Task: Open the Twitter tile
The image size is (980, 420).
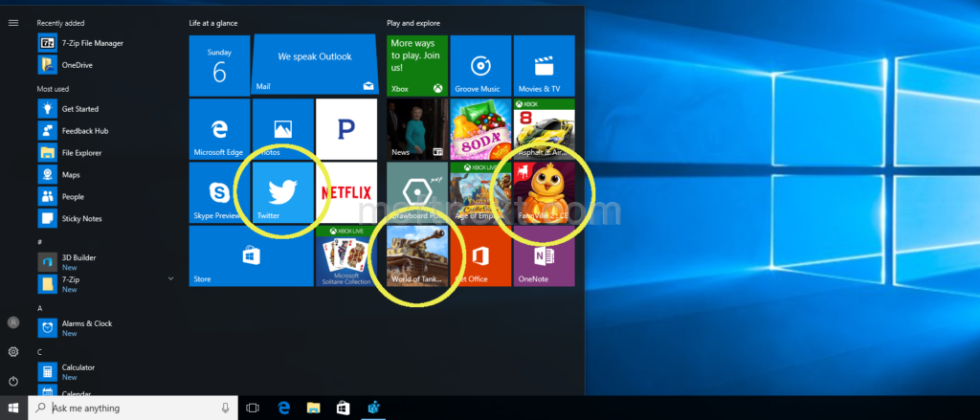Action: (x=282, y=192)
